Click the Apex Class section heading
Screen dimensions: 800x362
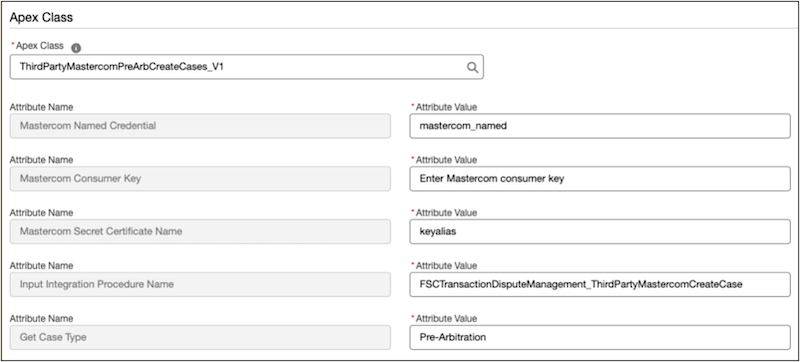coord(41,17)
